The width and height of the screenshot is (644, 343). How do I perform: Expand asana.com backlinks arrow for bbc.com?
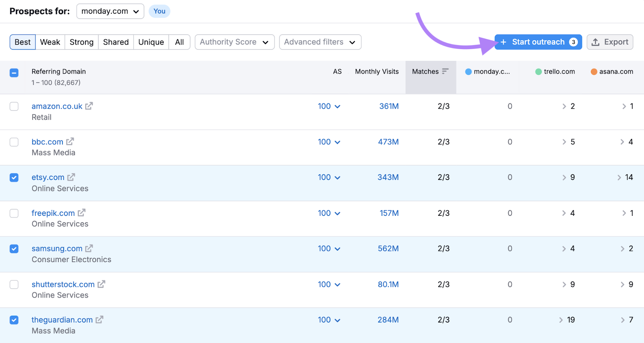623,142
